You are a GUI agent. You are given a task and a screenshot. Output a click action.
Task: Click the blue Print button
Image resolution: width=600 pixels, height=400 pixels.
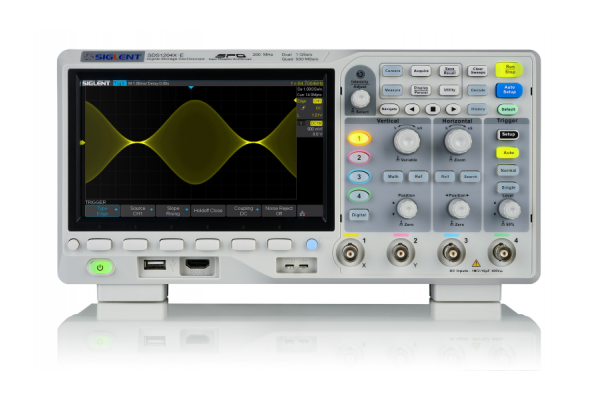click(312, 244)
